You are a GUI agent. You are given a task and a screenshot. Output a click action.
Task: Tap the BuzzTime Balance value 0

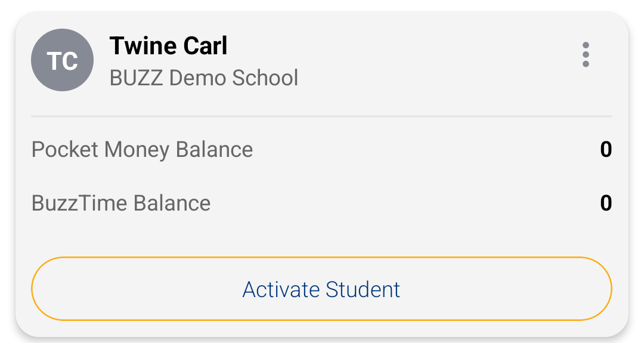pyautogui.click(x=606, y=203)
